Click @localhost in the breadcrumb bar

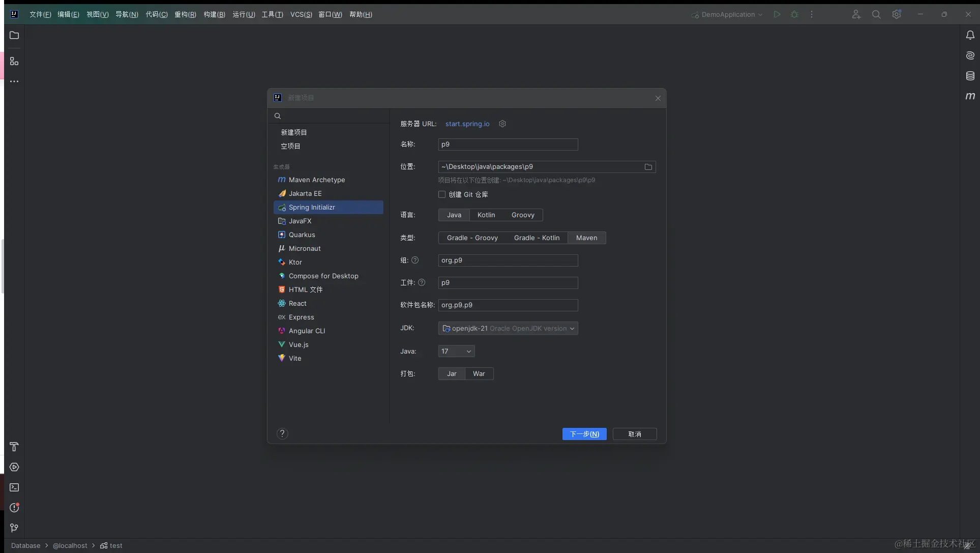point(70,545)
